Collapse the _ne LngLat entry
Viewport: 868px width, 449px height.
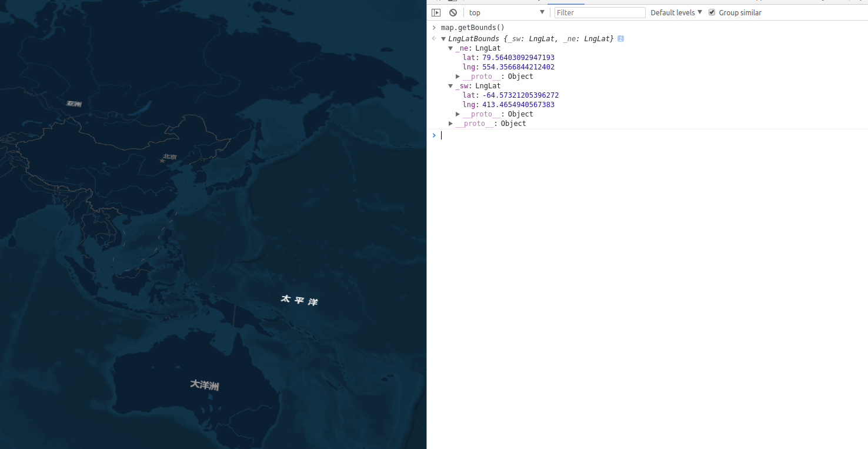point(450,48)
